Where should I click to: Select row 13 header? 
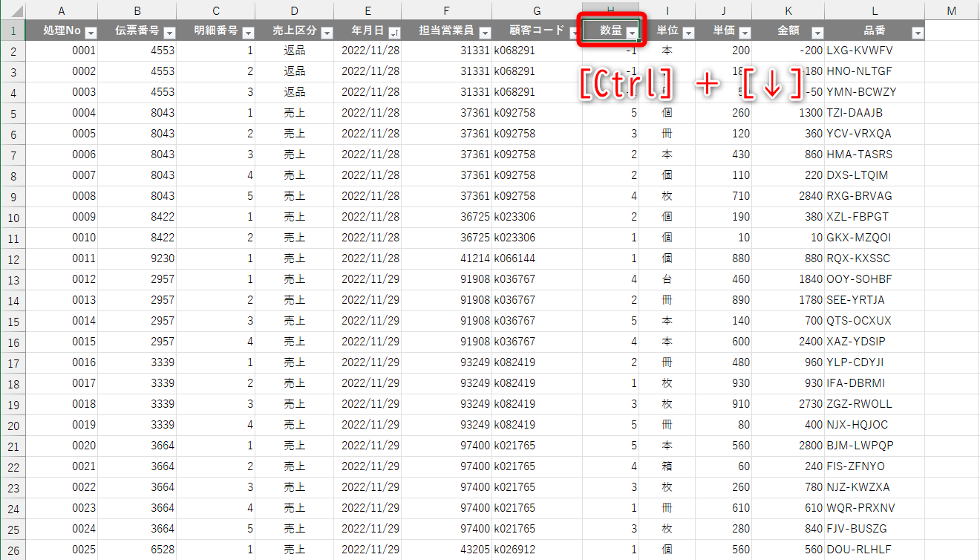point(13,279)
